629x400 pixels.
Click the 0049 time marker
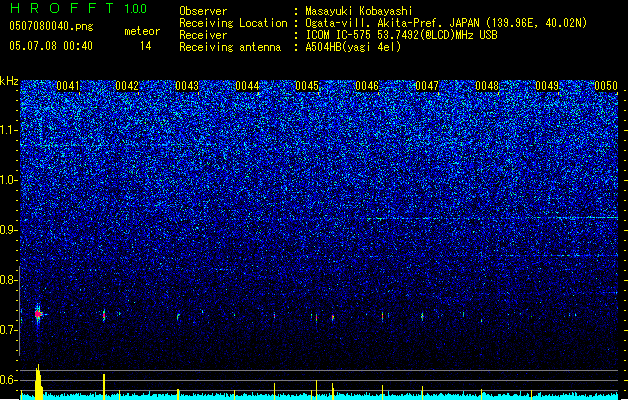point(547,86)
